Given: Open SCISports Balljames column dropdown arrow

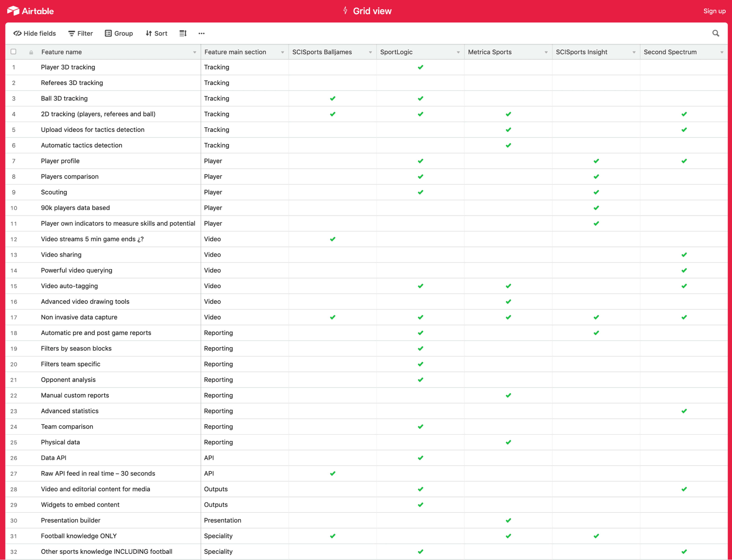Looking at the screenshot, I should point(371,52).
